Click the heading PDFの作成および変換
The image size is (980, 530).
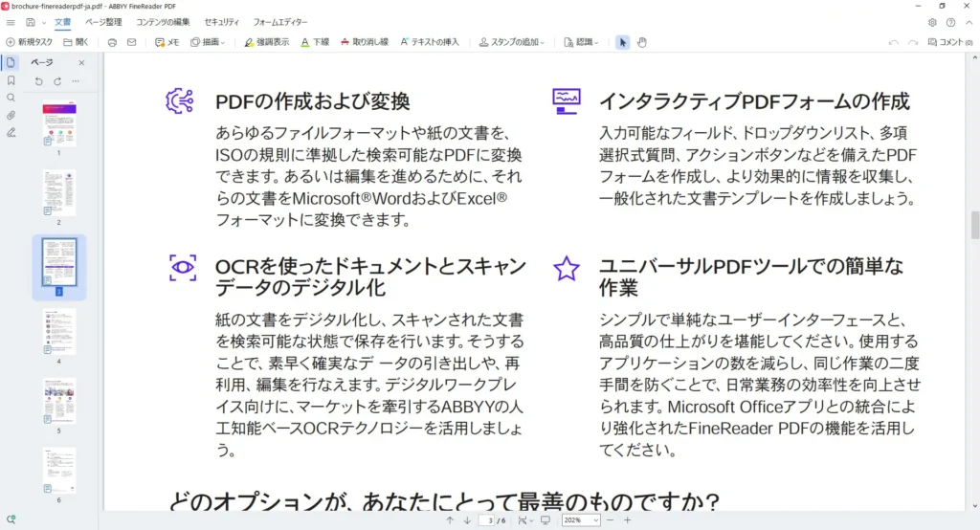tap(313, 101)
